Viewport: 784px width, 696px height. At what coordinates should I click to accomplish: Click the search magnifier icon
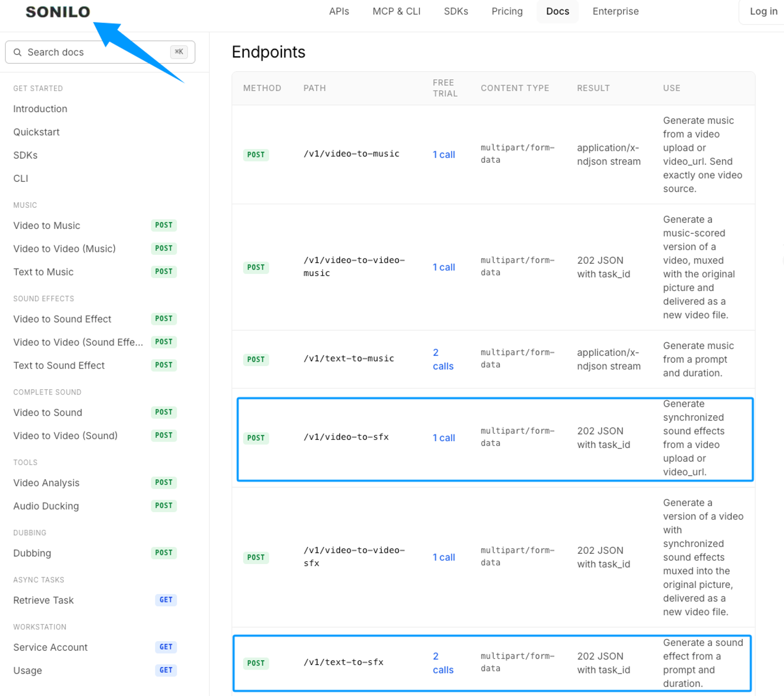click(18, 52)
